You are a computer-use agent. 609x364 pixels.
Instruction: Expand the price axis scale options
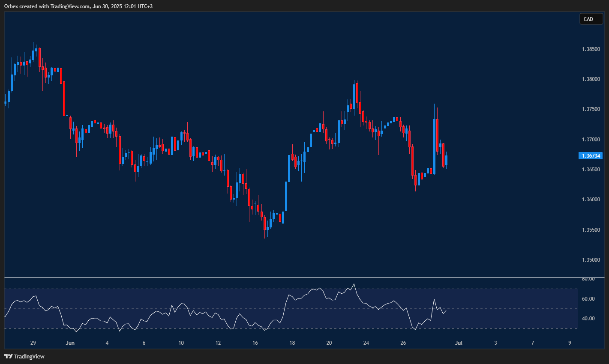coord(591,171)
